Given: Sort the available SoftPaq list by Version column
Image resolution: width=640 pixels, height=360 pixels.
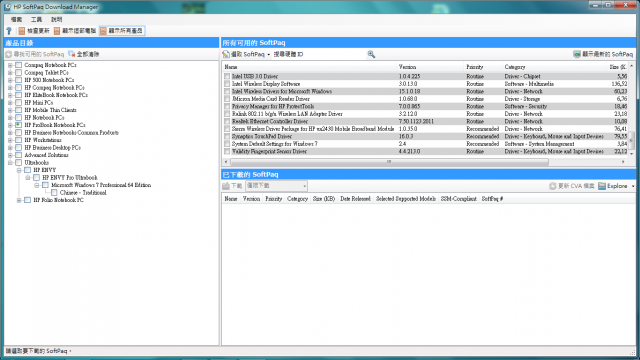Looking at the screenshot, I should 431,67.
